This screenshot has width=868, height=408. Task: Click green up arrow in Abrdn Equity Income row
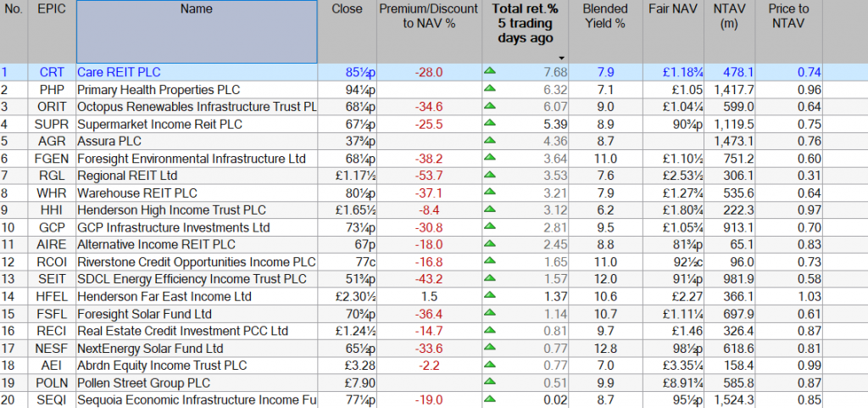pyautogui.click(x=489, y=364)
